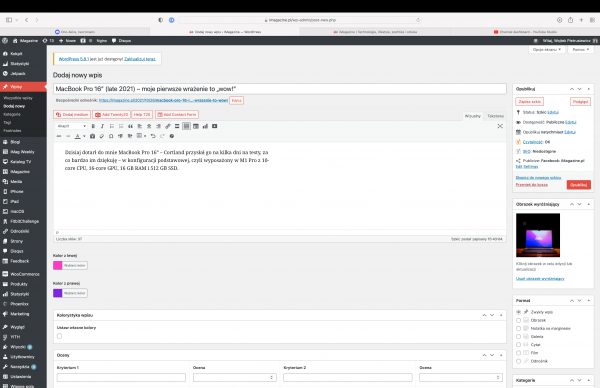Toggle bold formatting in the editor
Image resolution: width=600 pixels, height=388 pixels.
point(93,126)
